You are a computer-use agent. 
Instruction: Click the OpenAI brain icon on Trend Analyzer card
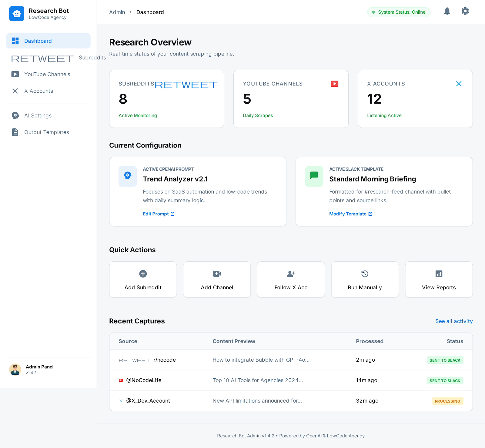pos(128,176)
